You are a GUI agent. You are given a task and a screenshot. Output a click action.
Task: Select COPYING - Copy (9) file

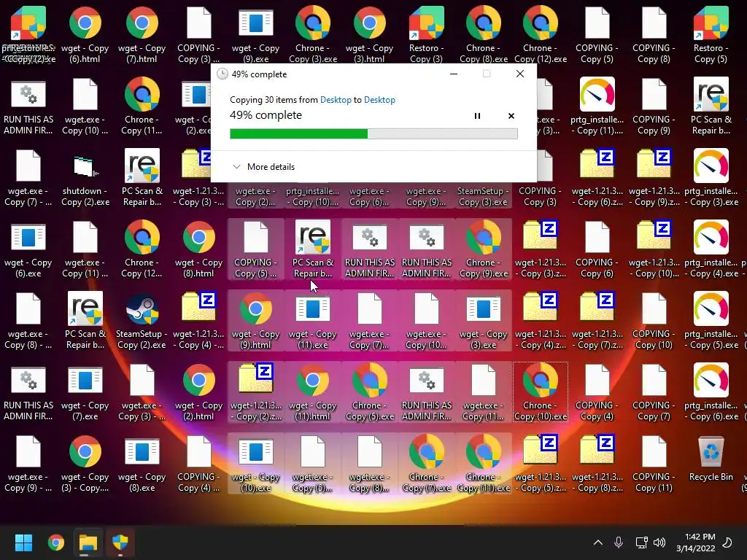coord(654,106)
